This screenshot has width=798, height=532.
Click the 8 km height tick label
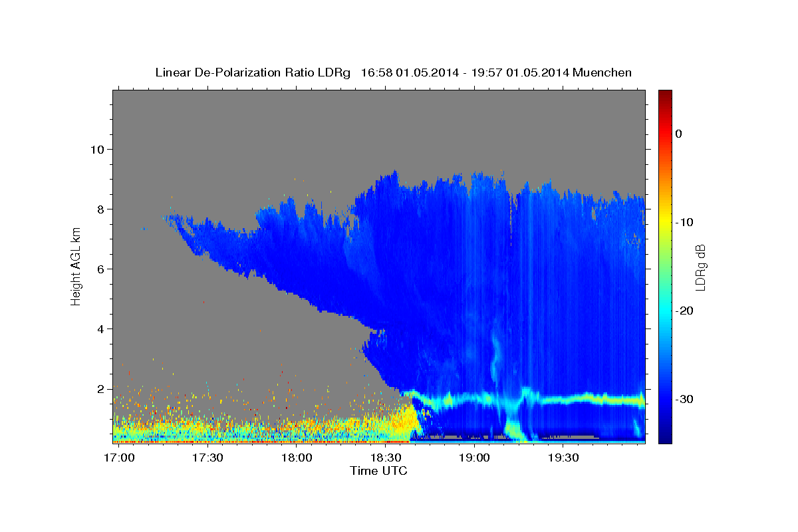100,209
